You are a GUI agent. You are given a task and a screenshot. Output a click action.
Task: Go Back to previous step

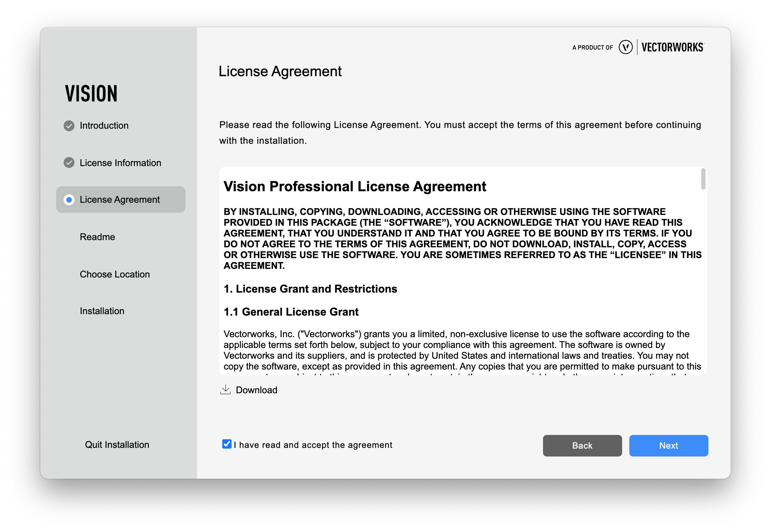[x=582, y=446]
